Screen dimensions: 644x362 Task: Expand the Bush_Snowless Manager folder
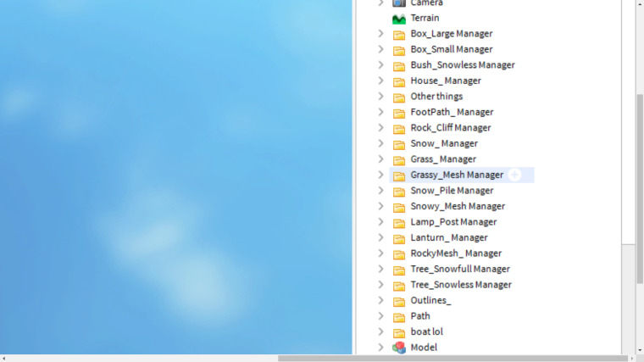(380, 65)
